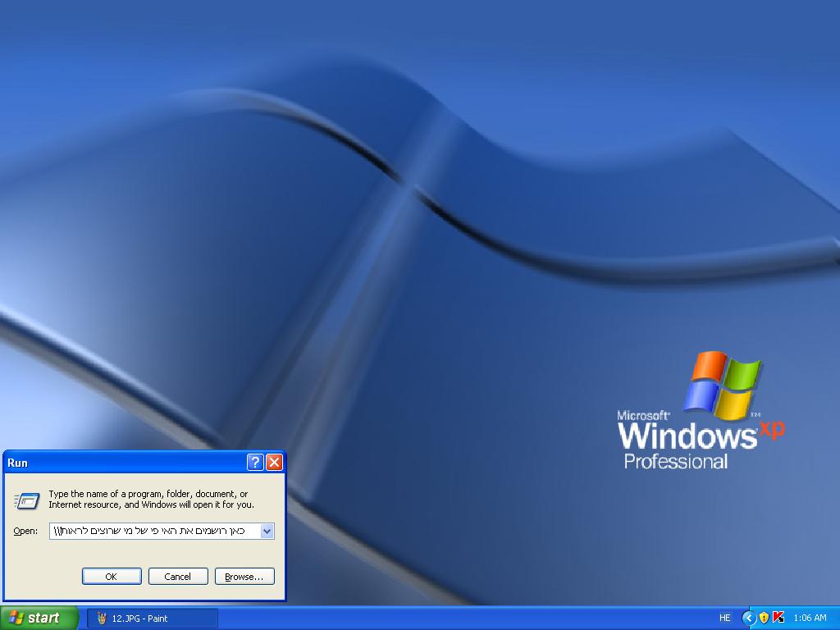Image resolution: width=840 pixels, height=630 pixels.
Task: Switch to the 12.JPG - Paint window
Action: (153, 619)
